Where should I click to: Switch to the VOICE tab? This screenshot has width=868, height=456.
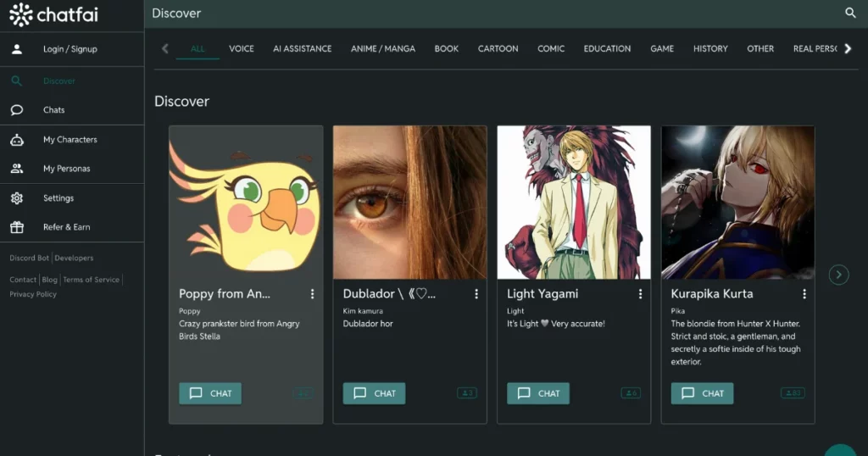coord(242,48)
